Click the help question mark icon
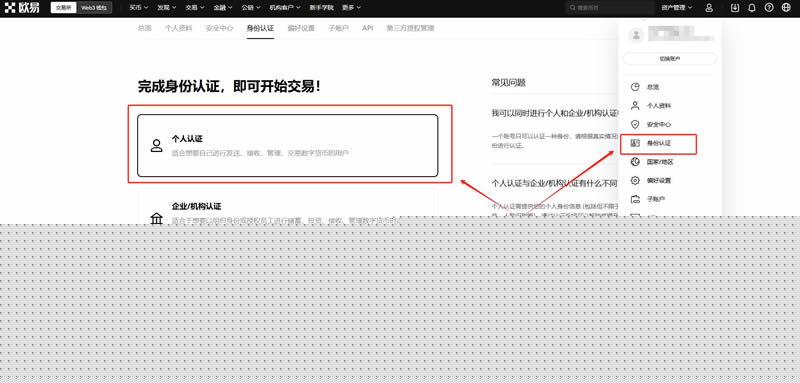Image resolution: width=800 pixels, height=383 pixels. click(x=769, y=8)
